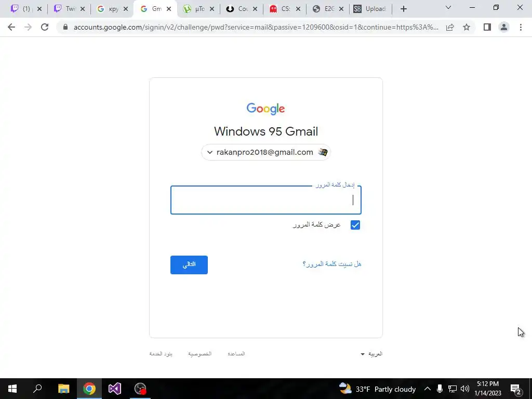Click the blue Next button
Screen dimensions: 532x399
[189, 265]
